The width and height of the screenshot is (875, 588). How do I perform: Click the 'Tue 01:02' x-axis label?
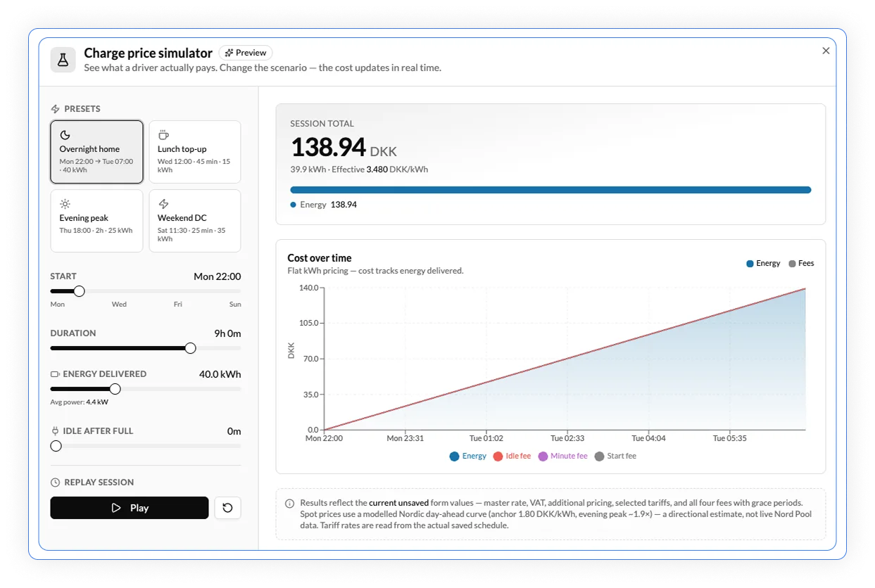(x=486, y=438)
